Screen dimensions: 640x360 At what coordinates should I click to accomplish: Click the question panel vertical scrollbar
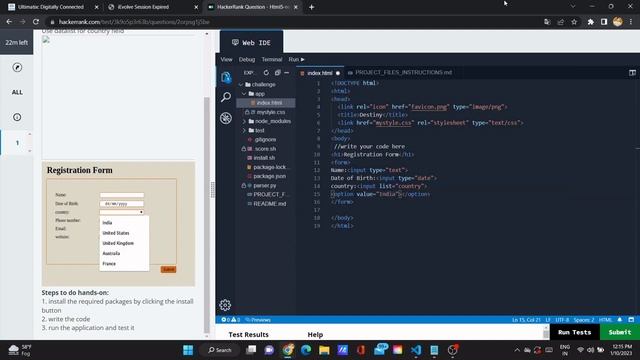pyautogui.click(x=207, y=215)
